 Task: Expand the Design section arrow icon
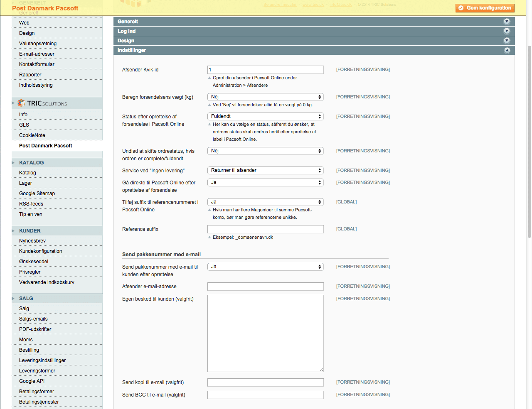point(507,41)
